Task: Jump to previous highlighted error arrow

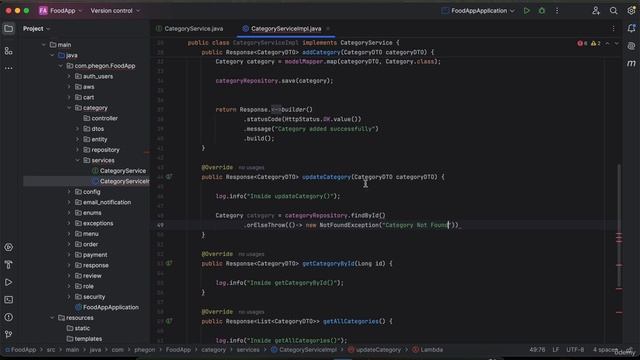Action: tap(607, 43)
